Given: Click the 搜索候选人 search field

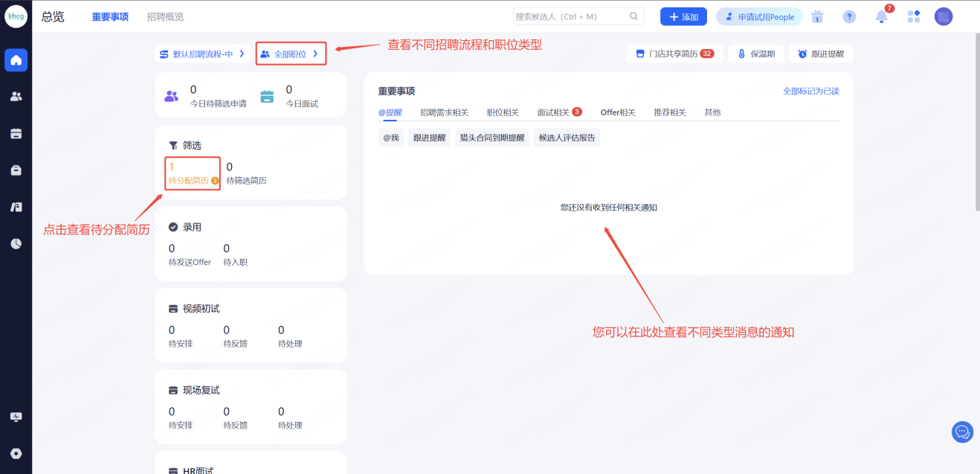Looking at the screenshot, I should [x=570, y=16].
